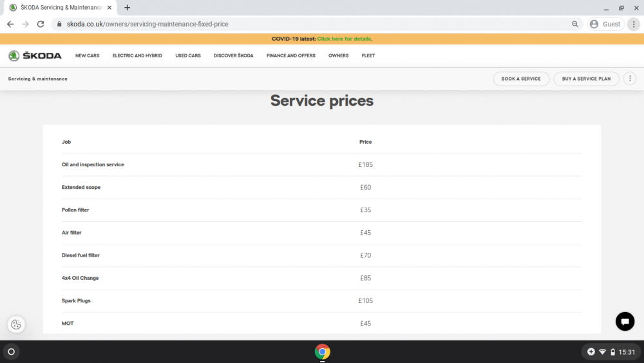Click the 'Pollen filter' row label
The height and width of the screenshot is (363, 644).
coord(75,210)
